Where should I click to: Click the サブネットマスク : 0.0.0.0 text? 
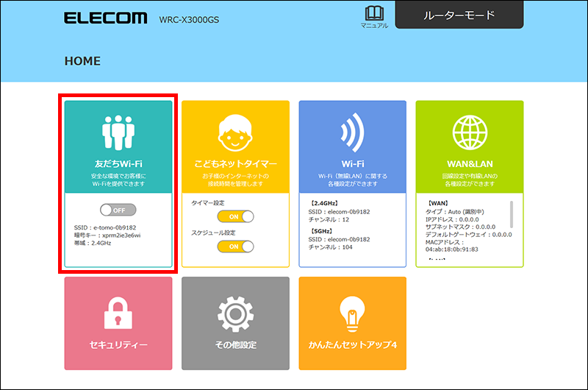point(461,227)
